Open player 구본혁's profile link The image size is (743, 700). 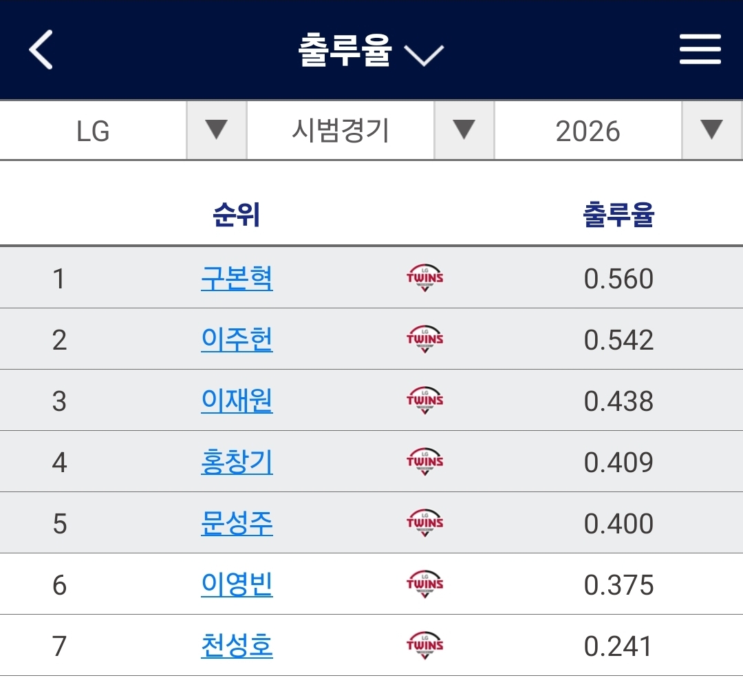[237, 278]
